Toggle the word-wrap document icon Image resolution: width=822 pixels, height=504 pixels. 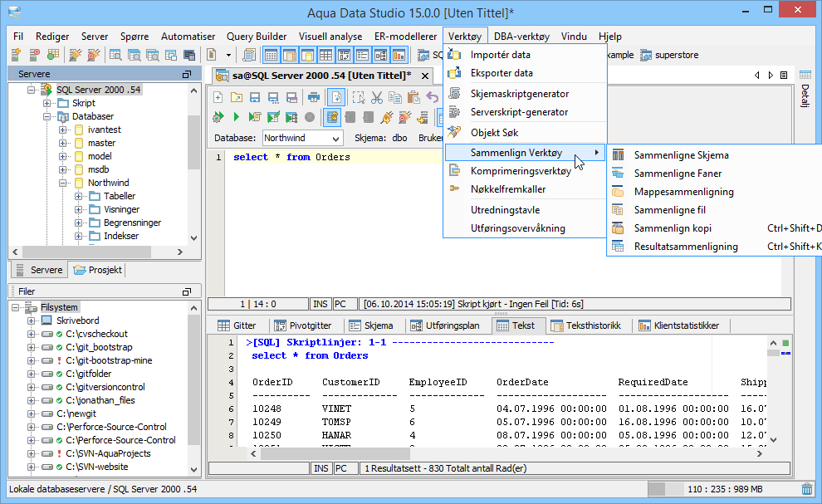[x=336, y=97]
